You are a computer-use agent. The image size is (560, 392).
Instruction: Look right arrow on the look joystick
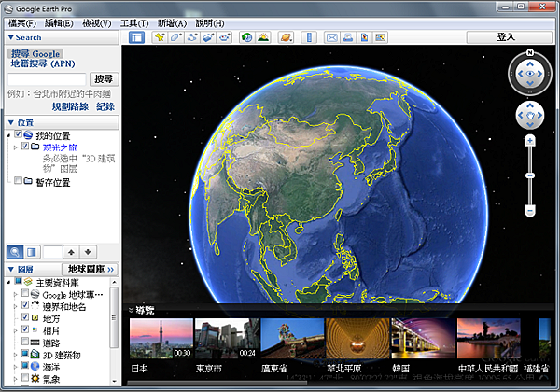click(x=540, y=74)
